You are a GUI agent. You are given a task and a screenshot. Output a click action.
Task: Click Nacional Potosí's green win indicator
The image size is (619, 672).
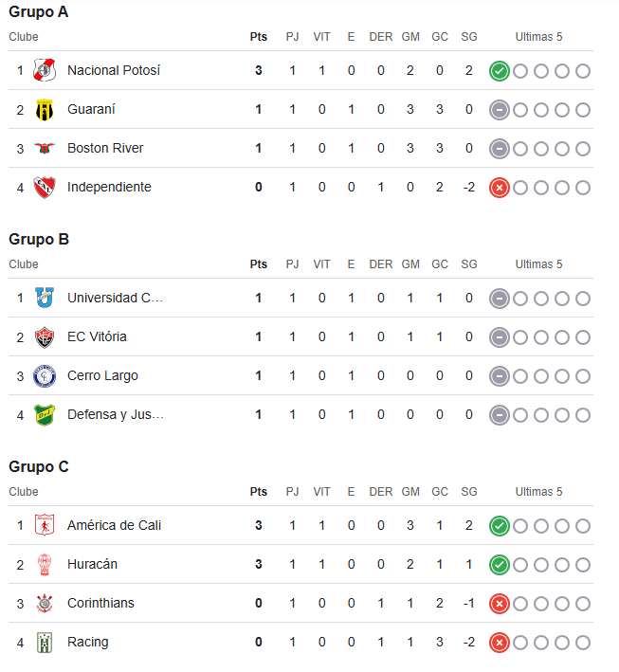(500, 71)
